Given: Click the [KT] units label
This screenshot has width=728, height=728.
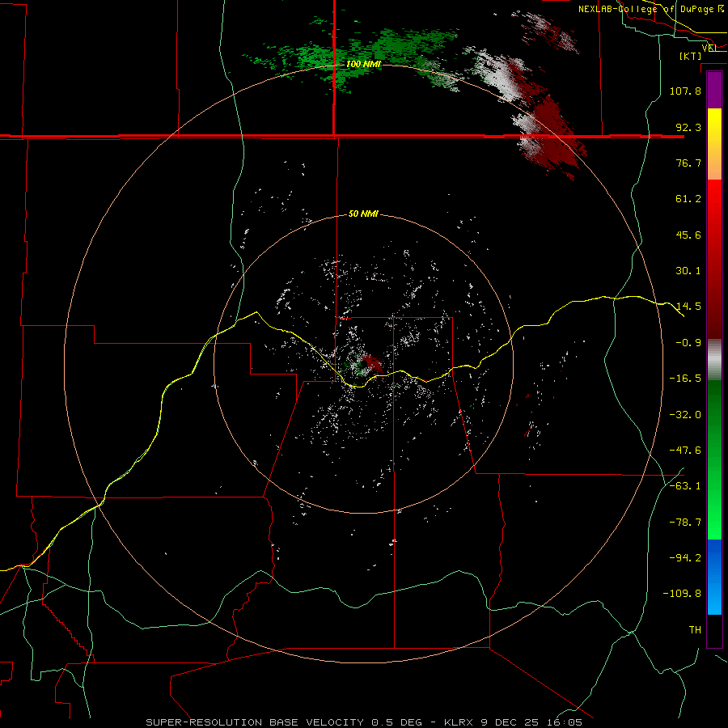Looking at the screenshot, I should (691, 56).
